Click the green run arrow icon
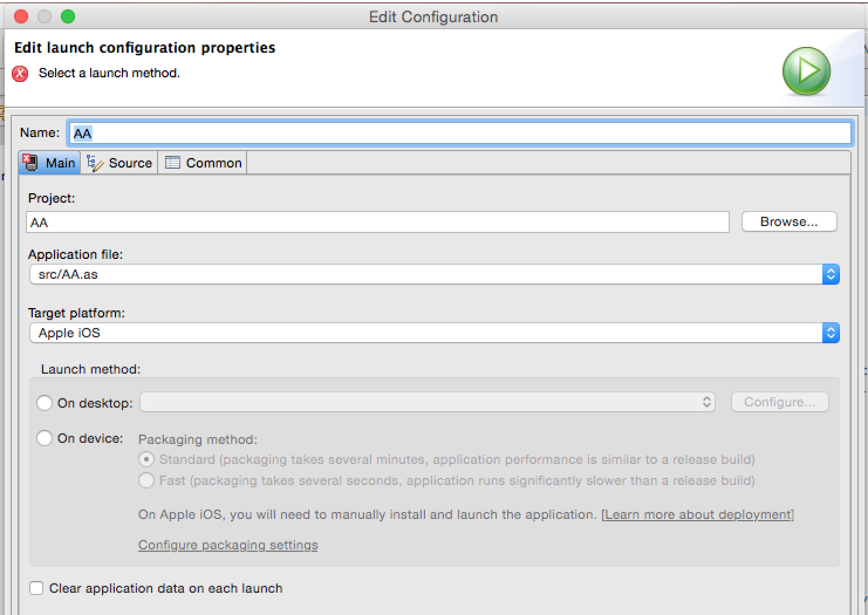The image size is (868, 615). 807,71
